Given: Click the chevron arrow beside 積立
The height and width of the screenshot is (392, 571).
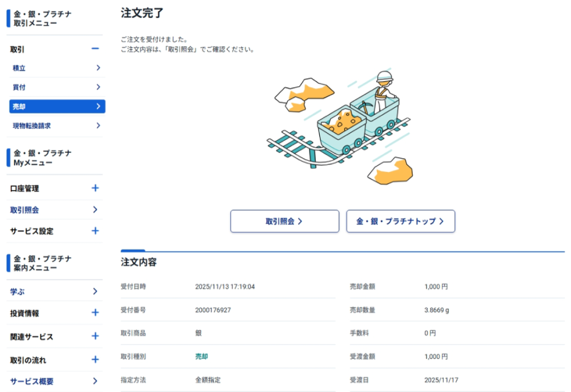Looking at the screenshot, I should tap(98, 68).
